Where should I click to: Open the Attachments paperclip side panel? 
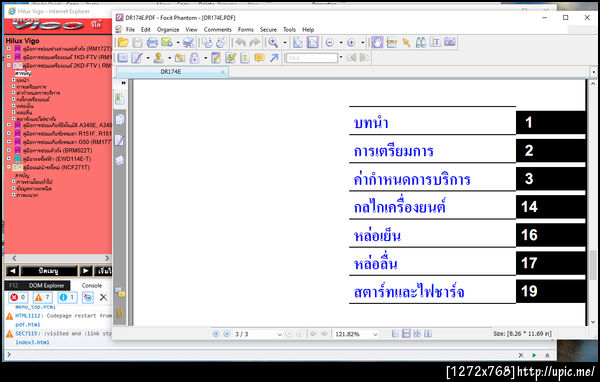(x=119, y=313)
